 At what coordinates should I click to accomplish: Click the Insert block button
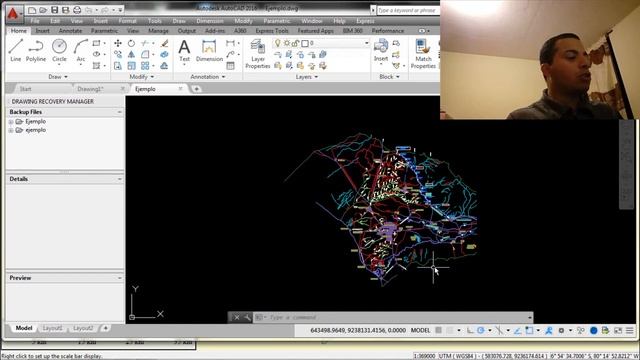(381, 51)
